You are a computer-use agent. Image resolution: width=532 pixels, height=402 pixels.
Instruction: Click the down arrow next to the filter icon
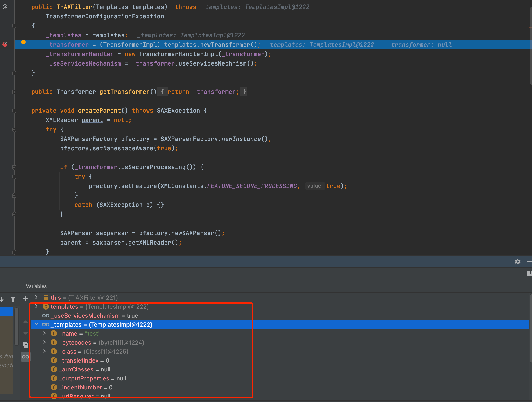pyautogui.click(x=2, y=299)
